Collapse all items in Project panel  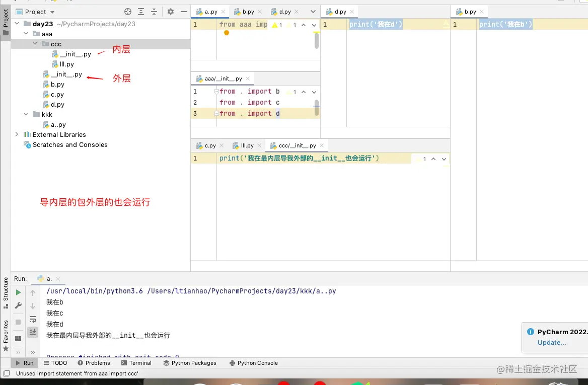click(154, 12)
